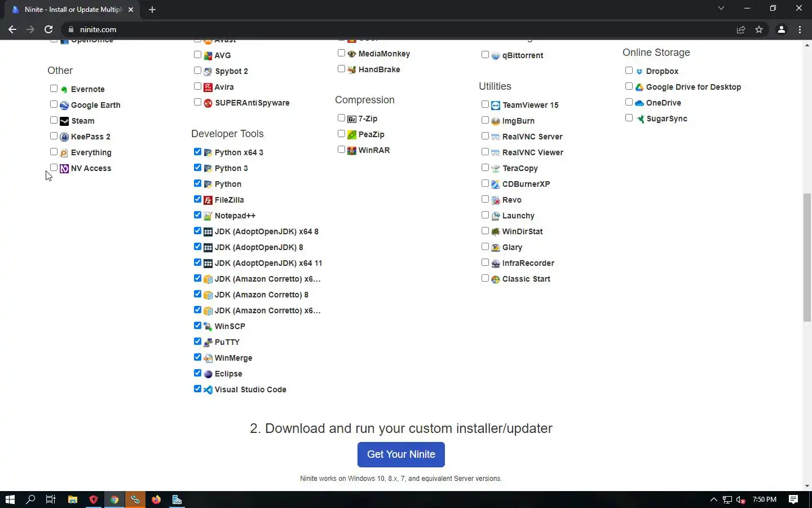Screen dimensions: 812x508
Task: Check the MediaMonkey checkbox
Action: click(341, 53)
